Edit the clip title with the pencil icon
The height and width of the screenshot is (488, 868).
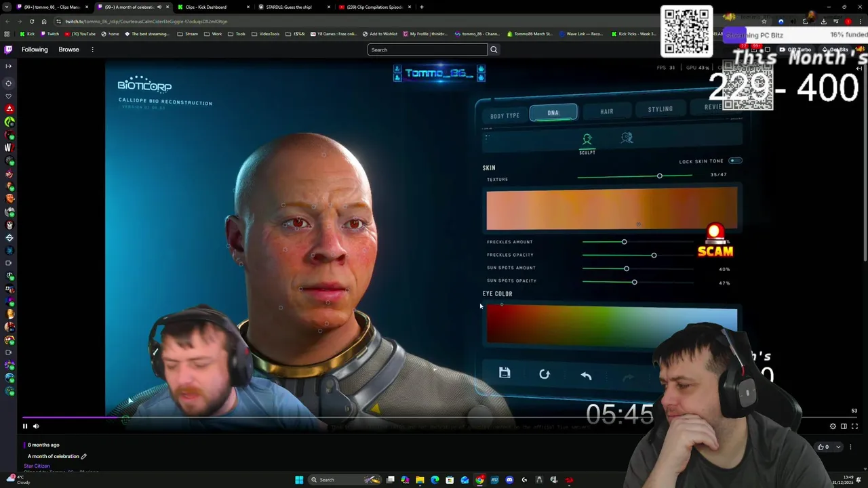pyautogui.click(x=83, y=456)
